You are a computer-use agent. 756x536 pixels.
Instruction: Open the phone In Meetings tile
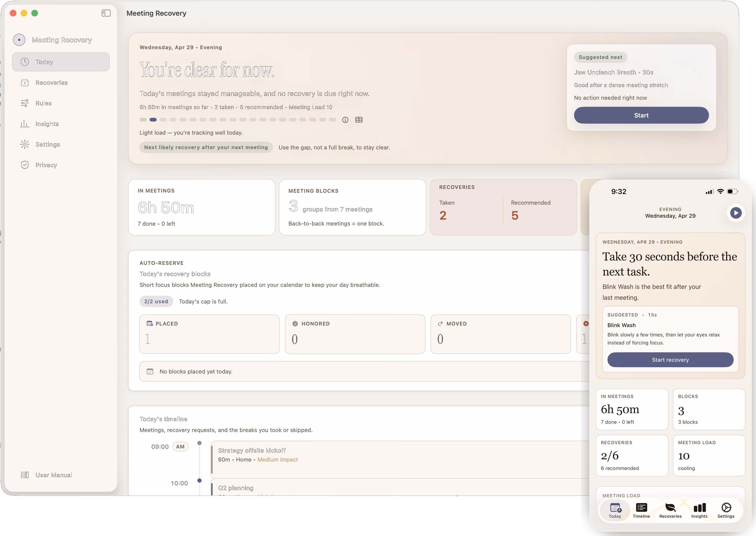[x=632, y=409]
